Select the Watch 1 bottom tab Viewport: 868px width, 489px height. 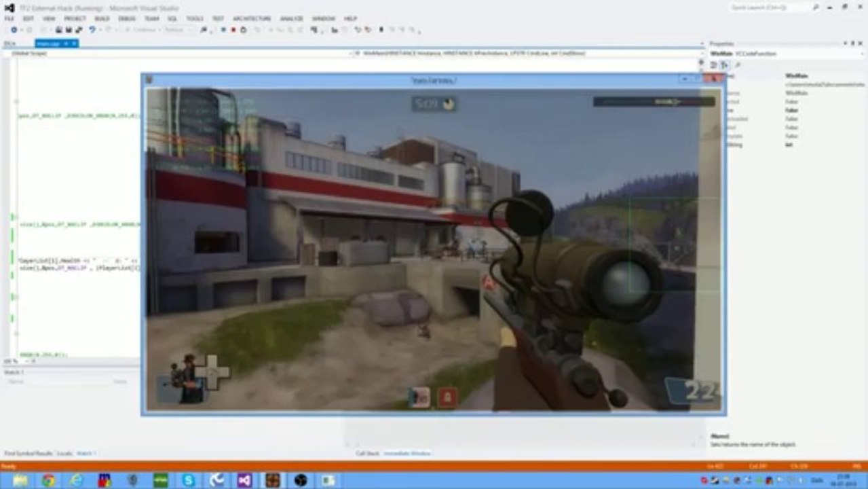87,453
